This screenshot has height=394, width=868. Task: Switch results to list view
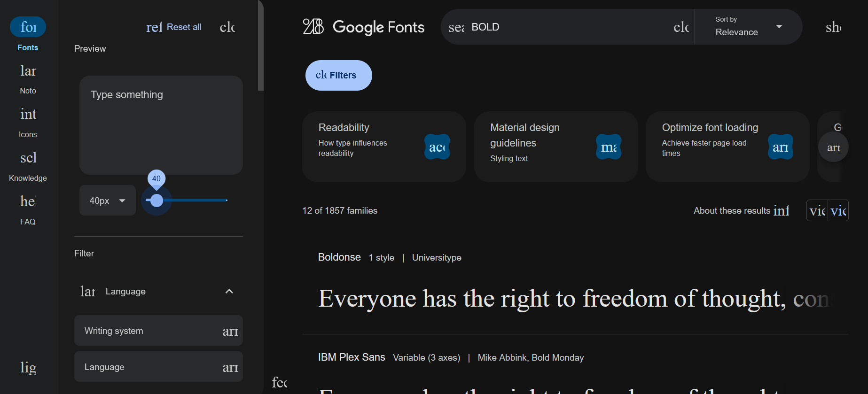[838, 210]
